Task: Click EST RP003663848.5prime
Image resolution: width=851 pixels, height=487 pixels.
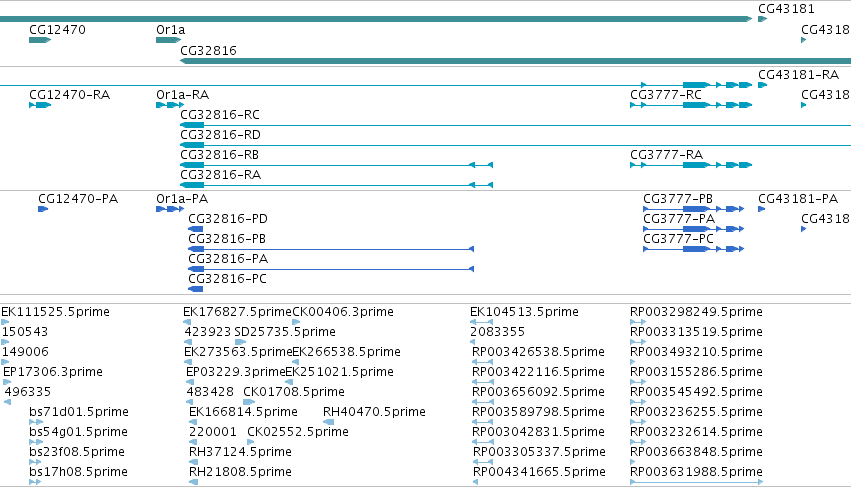Action: pos(696,452)
